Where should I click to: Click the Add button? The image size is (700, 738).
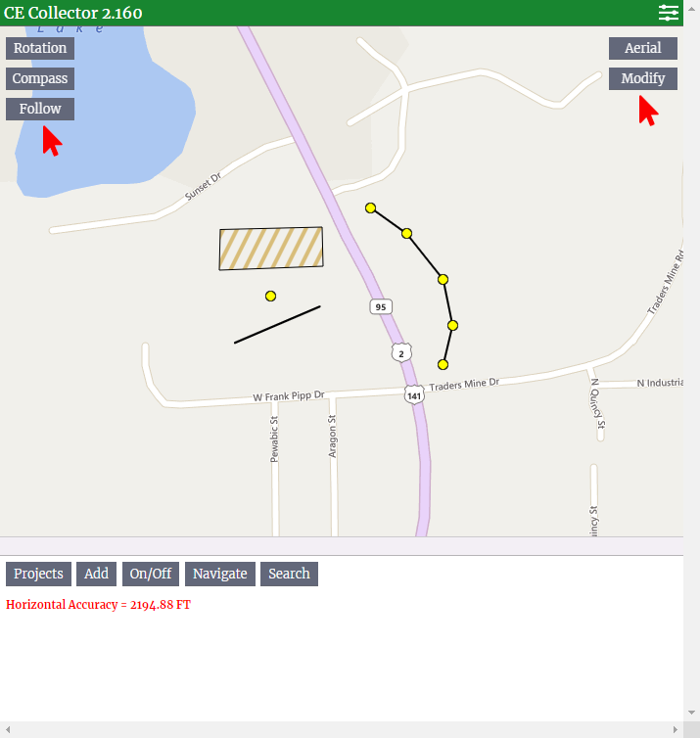point(97,574)
